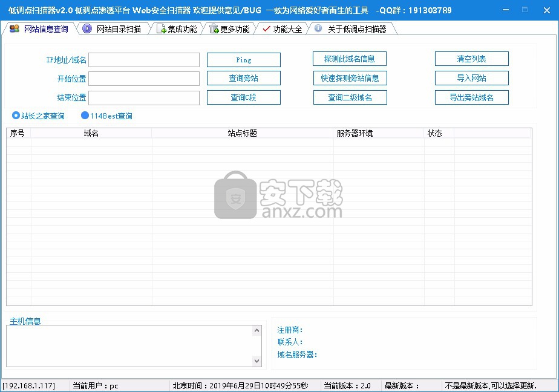Viewport: 559px width, 392px height.
Task: Open the 功能大全 tab
Action: click(283, 29)
